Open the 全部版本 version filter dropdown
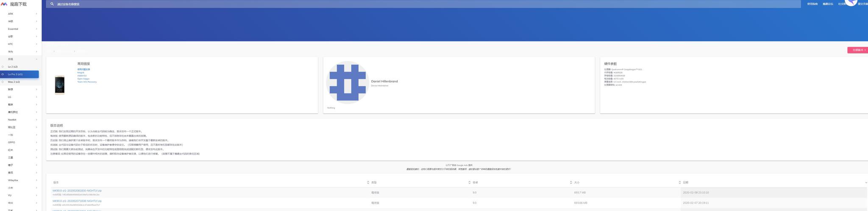This screenshot has height=211, width=868. click(x=858, y=50)
